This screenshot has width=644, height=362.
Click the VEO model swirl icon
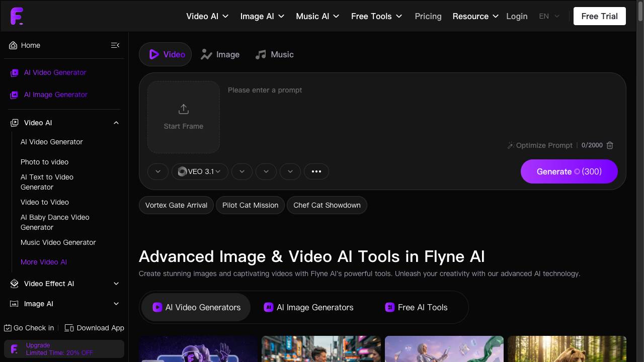[x=182, y=171]
